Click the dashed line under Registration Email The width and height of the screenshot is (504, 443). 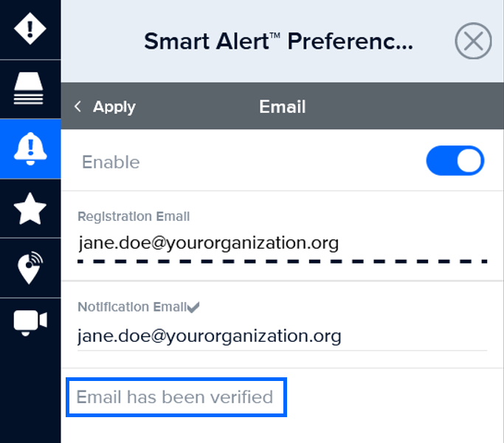[282, 261]
